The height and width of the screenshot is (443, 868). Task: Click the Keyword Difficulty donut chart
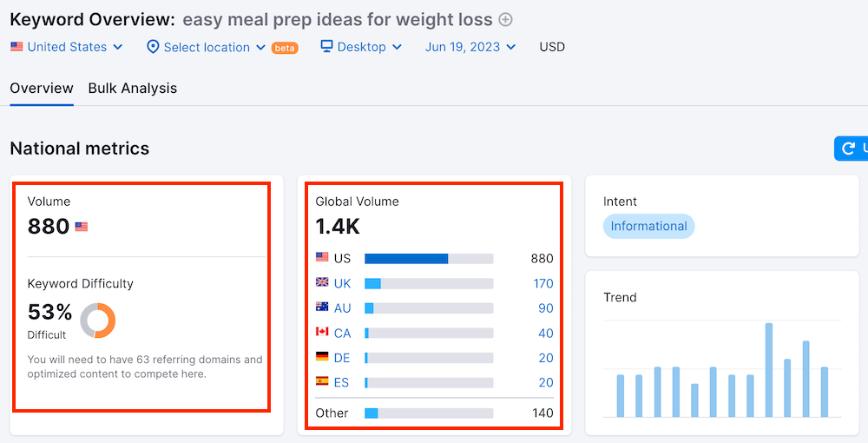98,320
